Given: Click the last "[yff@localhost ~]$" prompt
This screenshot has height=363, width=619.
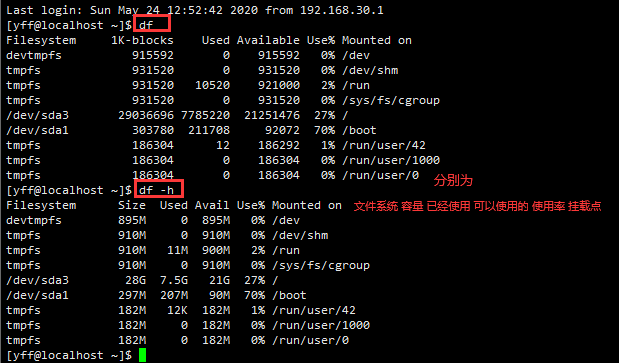Looking at the screenshot, I should (x=69, y=355).
